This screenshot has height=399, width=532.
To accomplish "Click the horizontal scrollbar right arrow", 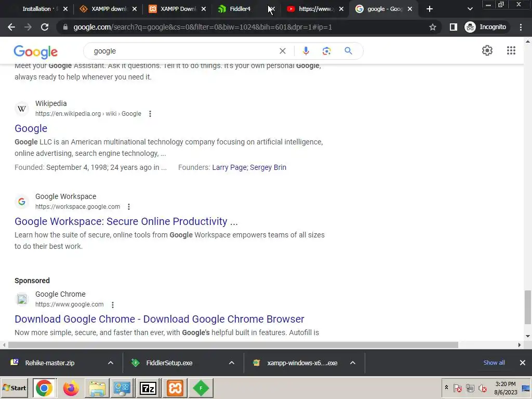I will click(519, 345).
